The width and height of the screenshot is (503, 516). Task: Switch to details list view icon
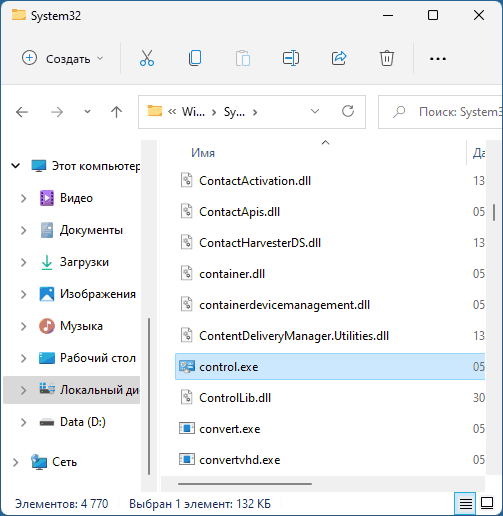click(x=466, y=503)
